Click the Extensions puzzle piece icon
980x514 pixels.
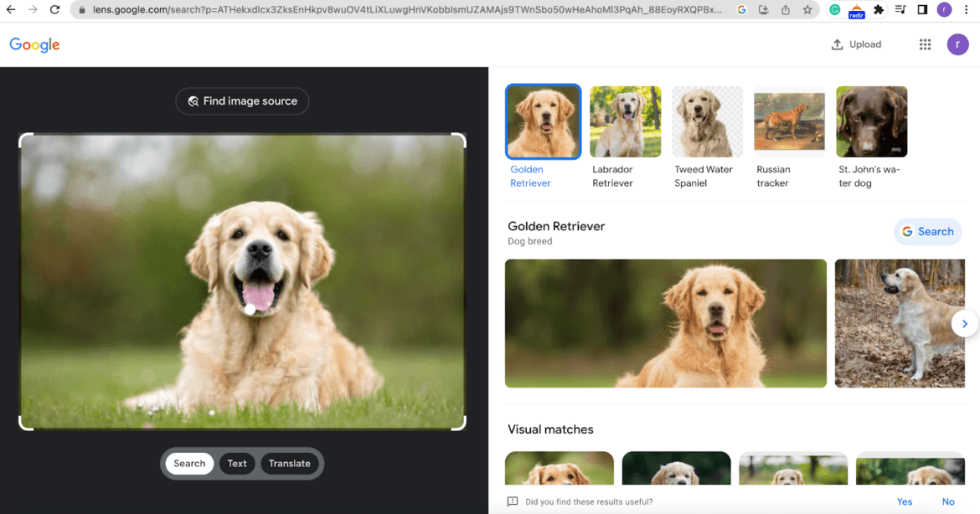click(x=879, y=9)
